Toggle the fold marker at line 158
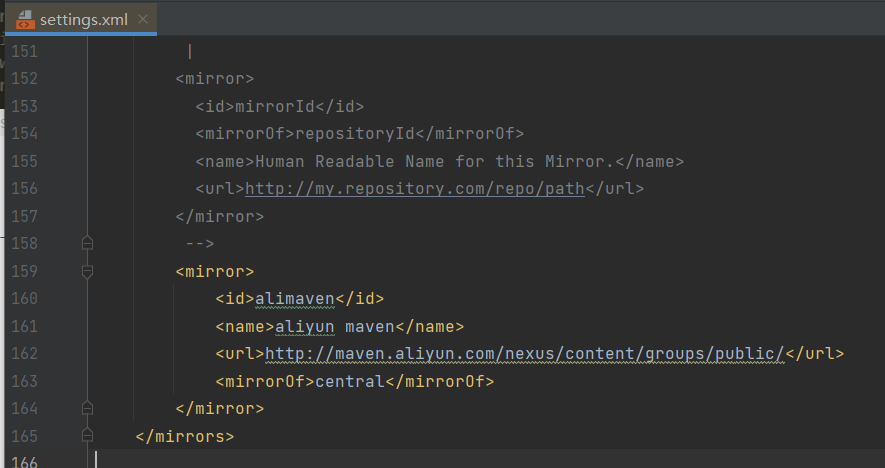This screenshot has height=468, width=885. coord(87,243)
